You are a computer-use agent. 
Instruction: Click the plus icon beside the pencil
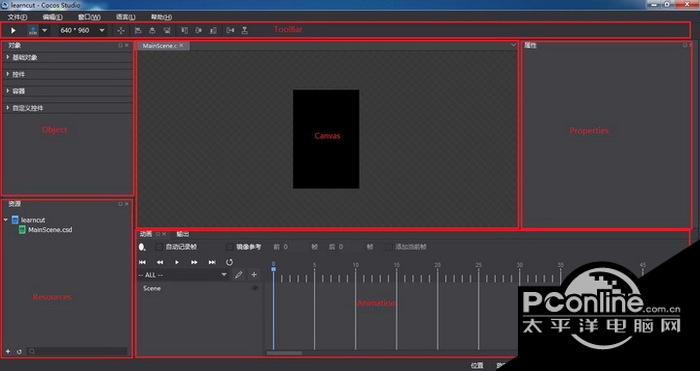click(254, 275)
